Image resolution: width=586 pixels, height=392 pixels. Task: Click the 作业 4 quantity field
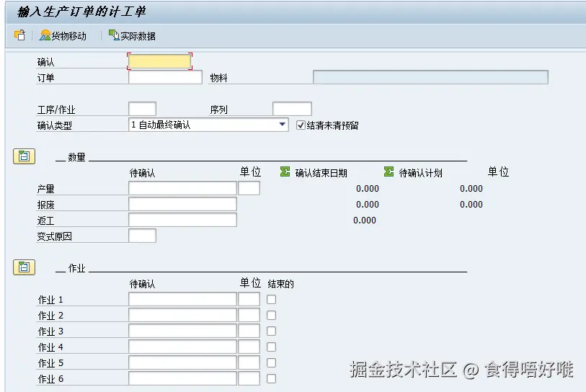coord(183,347)
